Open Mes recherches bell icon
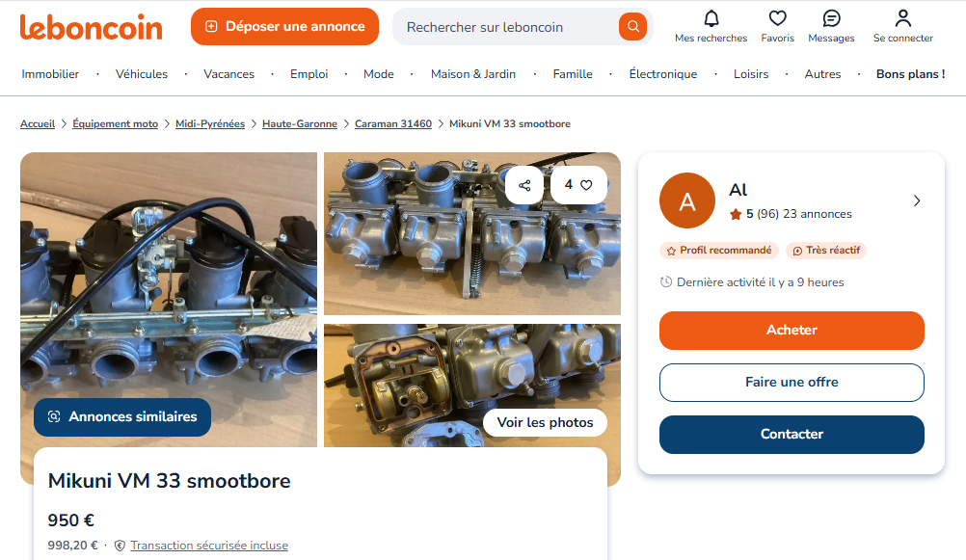The width and height of the screenshot is (966, 560). (x=711, y=18)
